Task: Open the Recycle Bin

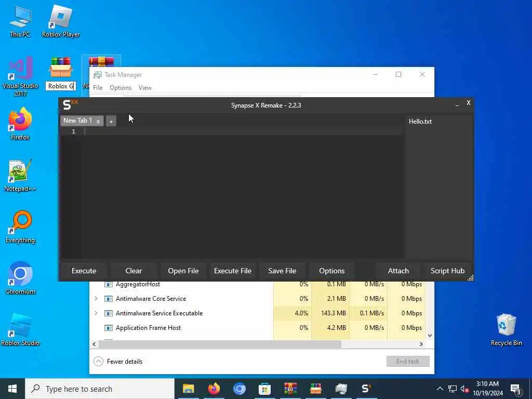Action: (506, 330)
